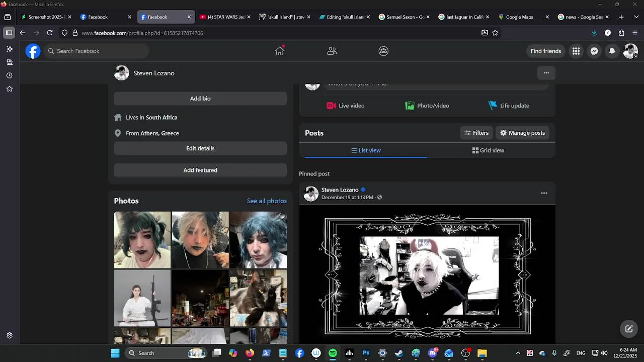
Task: Open the Groups icon in top navigation
Action: click(383, 51)
